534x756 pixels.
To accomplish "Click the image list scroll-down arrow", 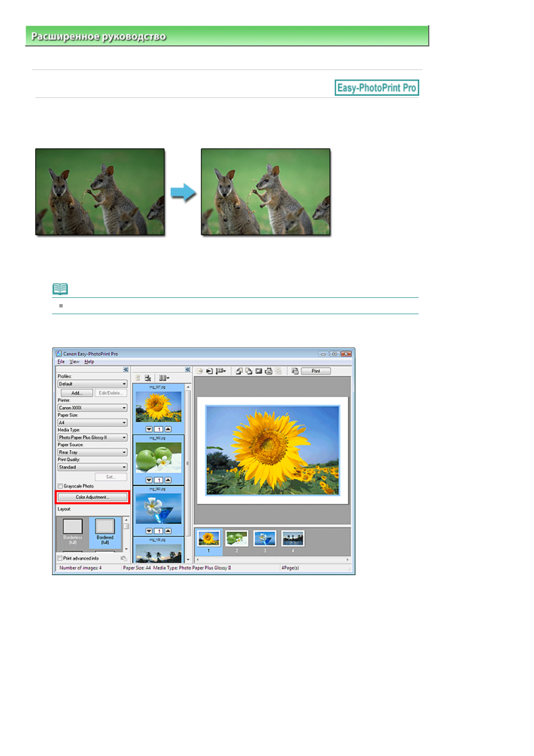I will coord(188,559).
